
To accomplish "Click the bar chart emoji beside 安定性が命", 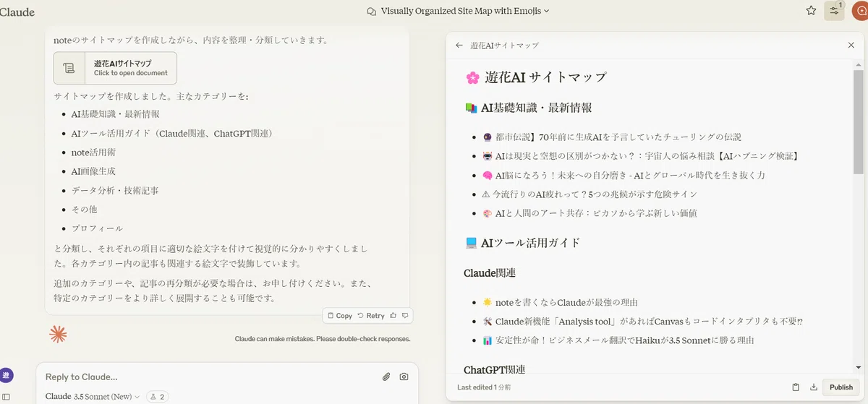I will (x=487, y=340).
